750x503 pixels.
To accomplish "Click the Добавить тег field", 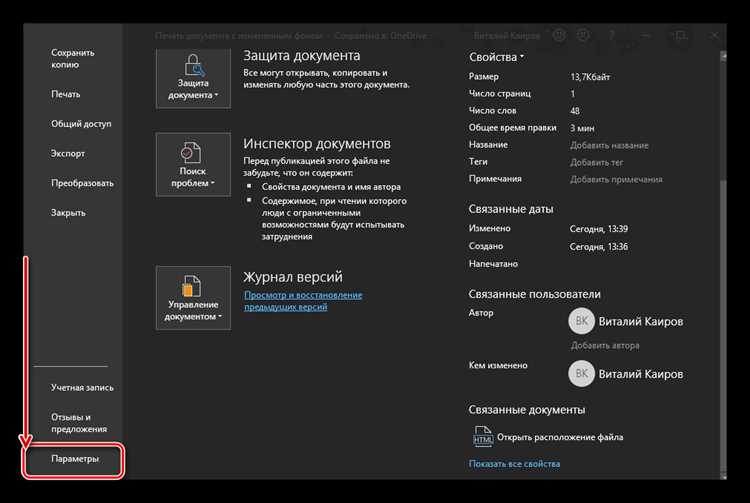I will coord(596,163).
